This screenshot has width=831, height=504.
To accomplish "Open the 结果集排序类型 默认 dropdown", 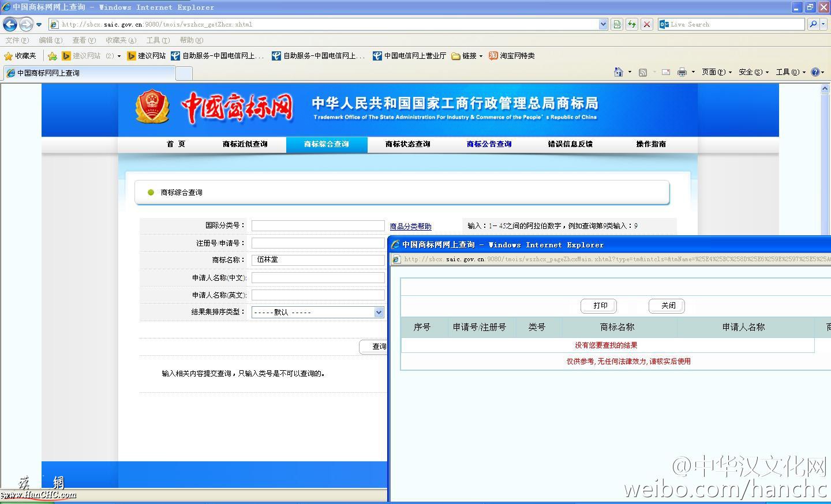I will [x=317, y=312].
